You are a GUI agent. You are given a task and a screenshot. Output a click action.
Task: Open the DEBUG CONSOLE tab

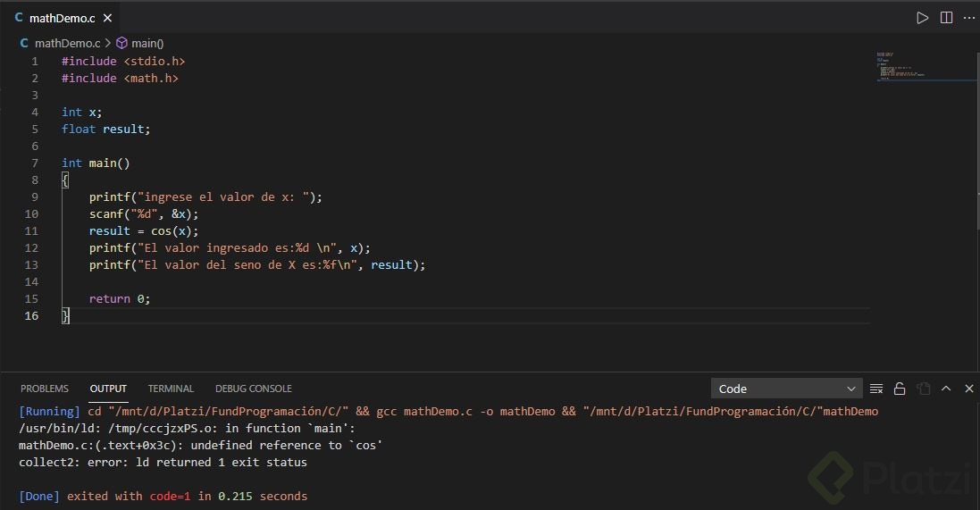point(254,389)
